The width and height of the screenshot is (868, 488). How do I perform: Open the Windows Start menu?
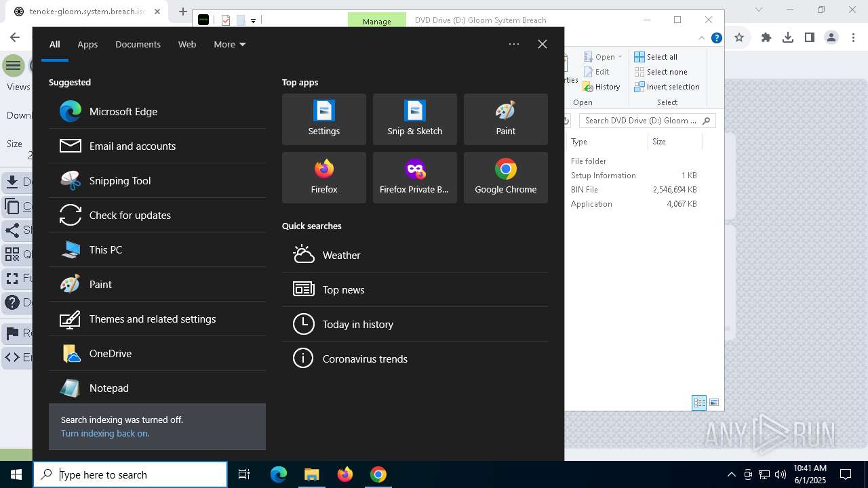pyautogui.click(x=16, y=474)
